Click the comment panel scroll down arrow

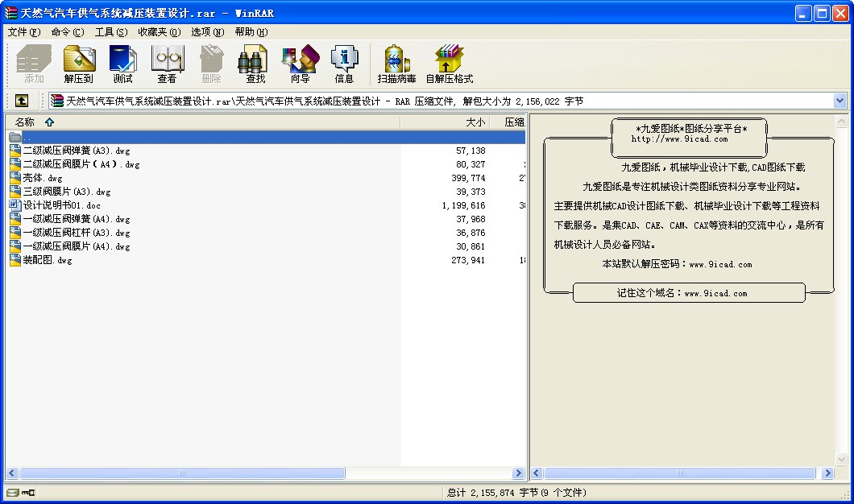[x=841, y=459]
